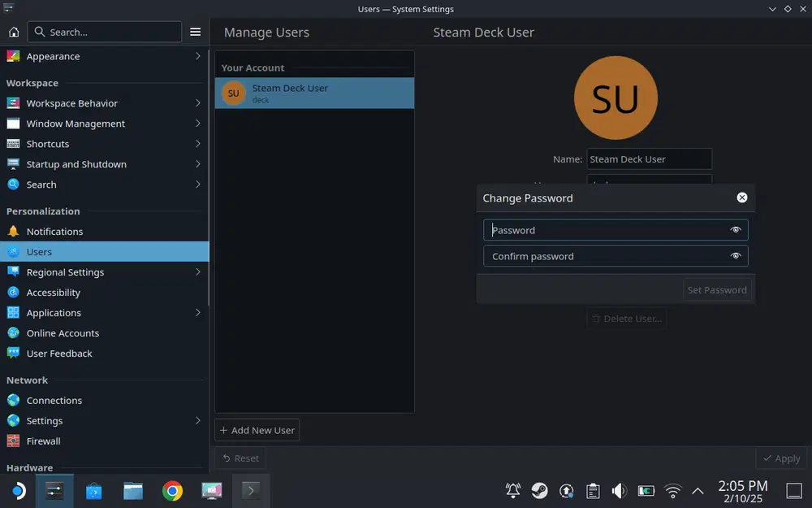Image resolution: width=812 pixels, height=508 pixels.
Task: Expand Startup and Shutdown chevron
Action: pyautogui.click(x=198, y=164)
